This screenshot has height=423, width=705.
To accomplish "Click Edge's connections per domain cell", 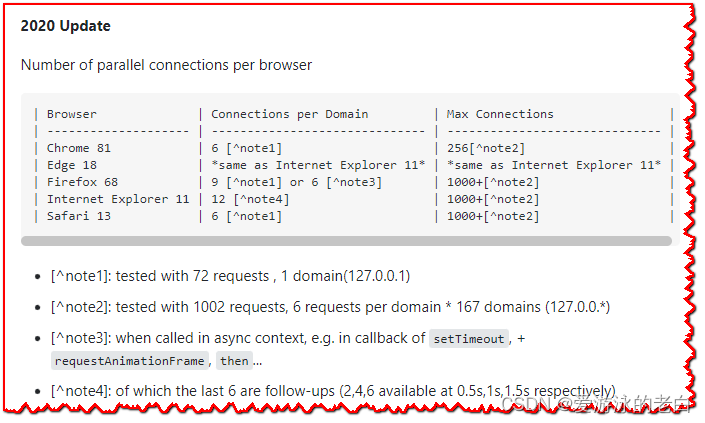I will 318,165.
